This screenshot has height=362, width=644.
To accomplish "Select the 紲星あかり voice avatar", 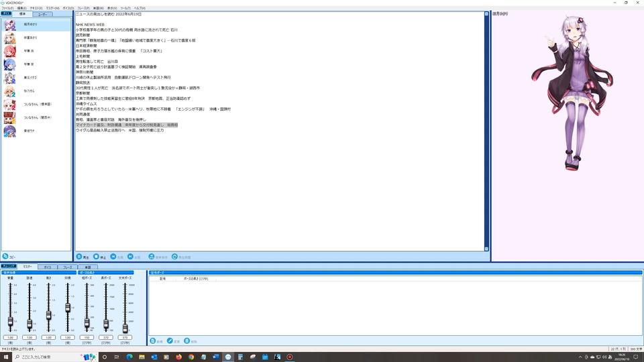I will (9, 38).
